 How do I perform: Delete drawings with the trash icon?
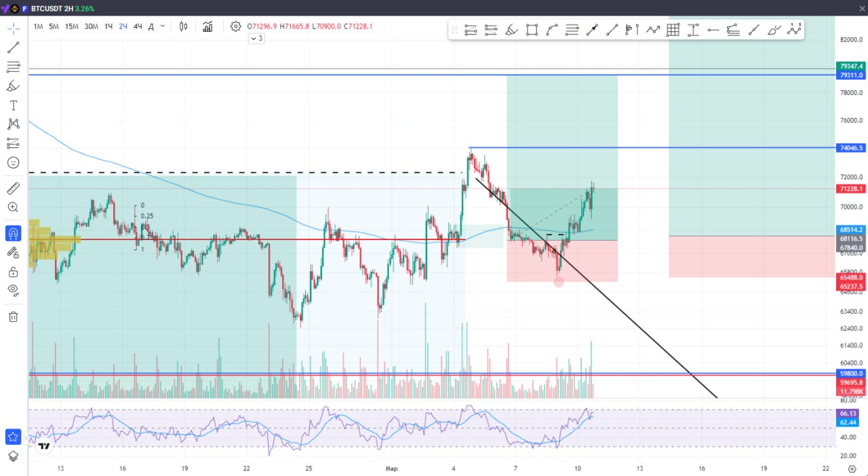(x=13, y=317)
